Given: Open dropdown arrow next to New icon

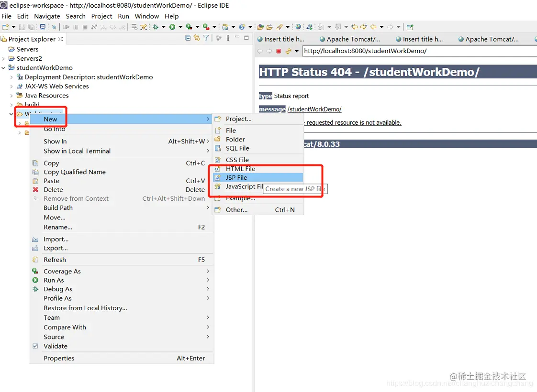Looking at the screenshot, I should pyautogui.click(x=14, y=27).
